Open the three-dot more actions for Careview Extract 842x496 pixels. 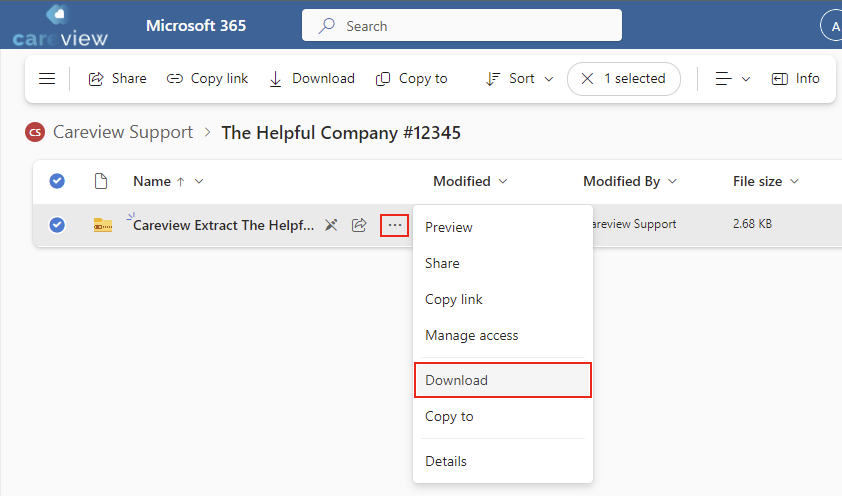pos(395,225)
